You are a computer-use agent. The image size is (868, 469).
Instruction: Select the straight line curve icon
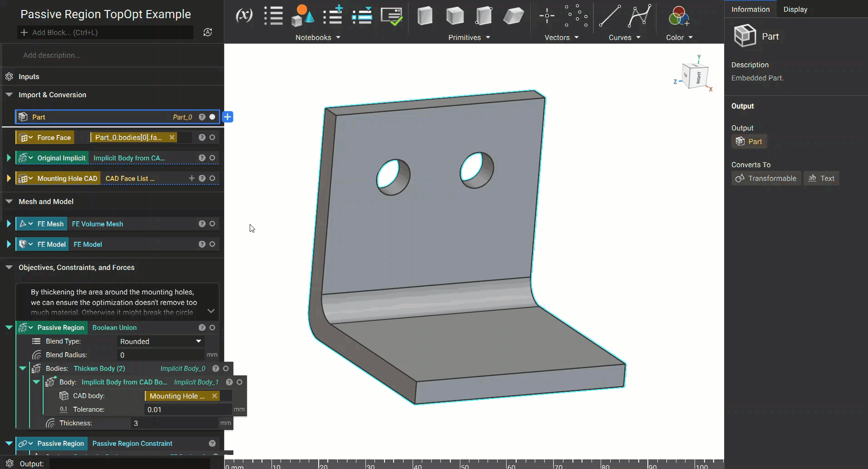(609, 16)
